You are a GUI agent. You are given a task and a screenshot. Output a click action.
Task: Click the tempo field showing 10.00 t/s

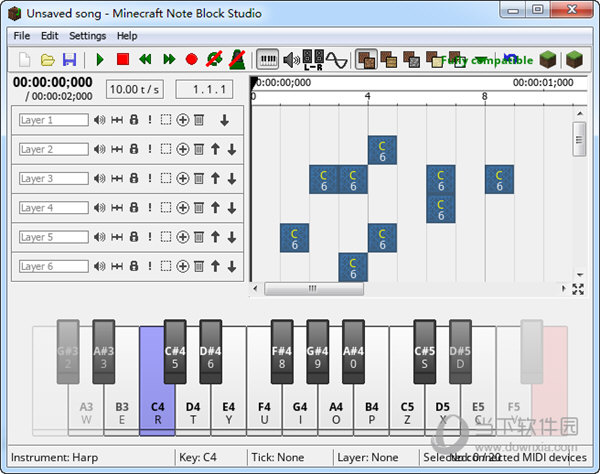[135, 90]
